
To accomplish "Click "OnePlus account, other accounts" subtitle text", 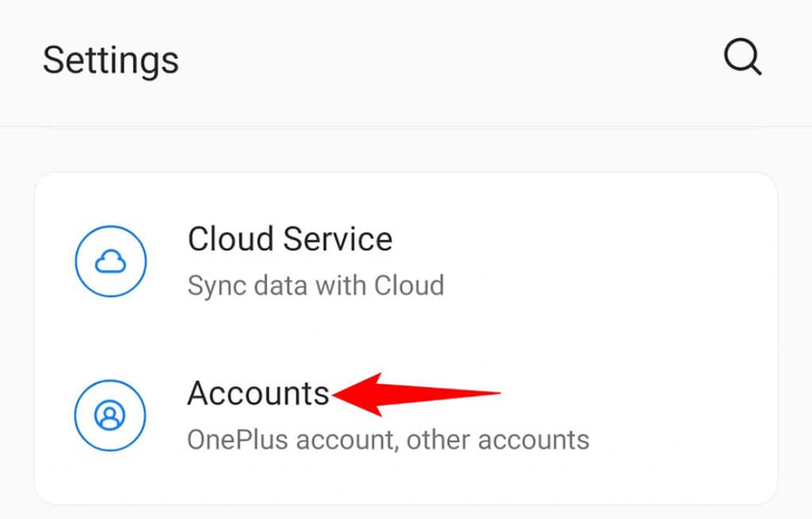I will click(388, 439).
